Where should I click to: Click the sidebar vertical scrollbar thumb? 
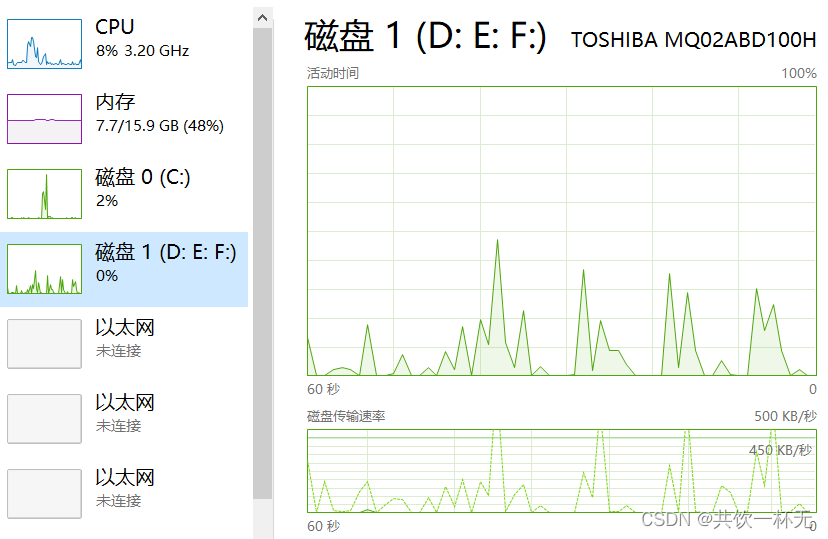pyautogui.click(x=262, y=260)
